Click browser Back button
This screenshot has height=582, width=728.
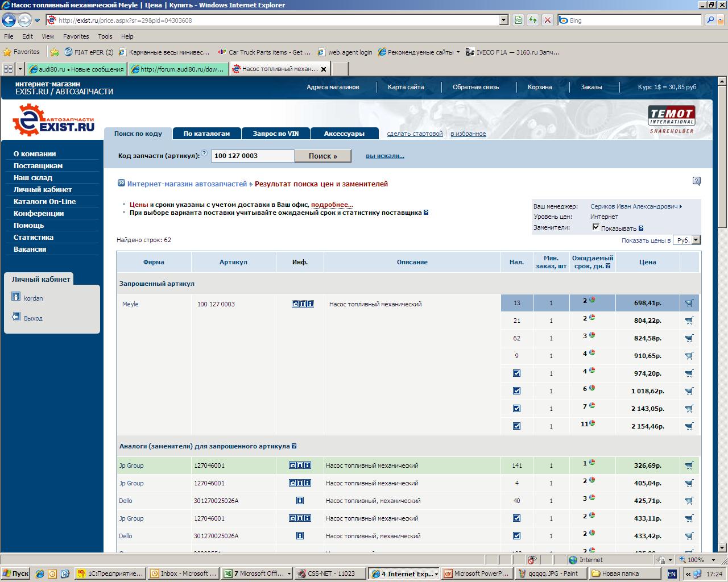(x=9, y=20)
